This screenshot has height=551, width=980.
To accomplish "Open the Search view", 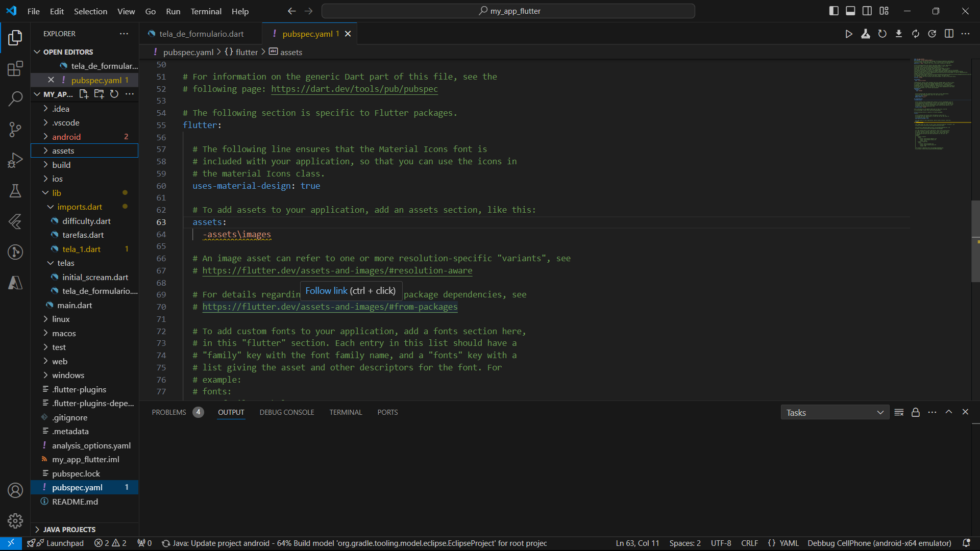I will pyautogui.click(x=15, y=98).
